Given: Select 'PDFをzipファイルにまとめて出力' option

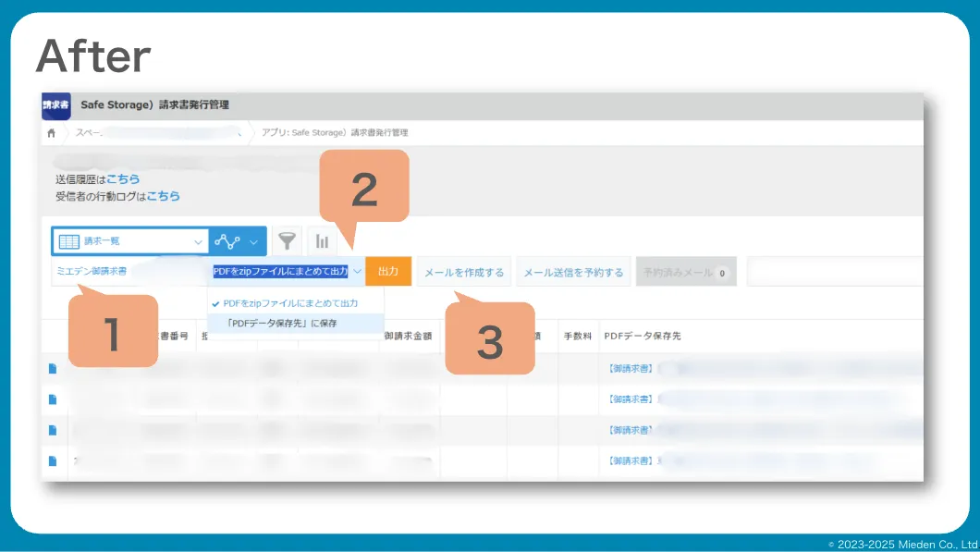Looking at the screenshot, I should coord(289,303).
